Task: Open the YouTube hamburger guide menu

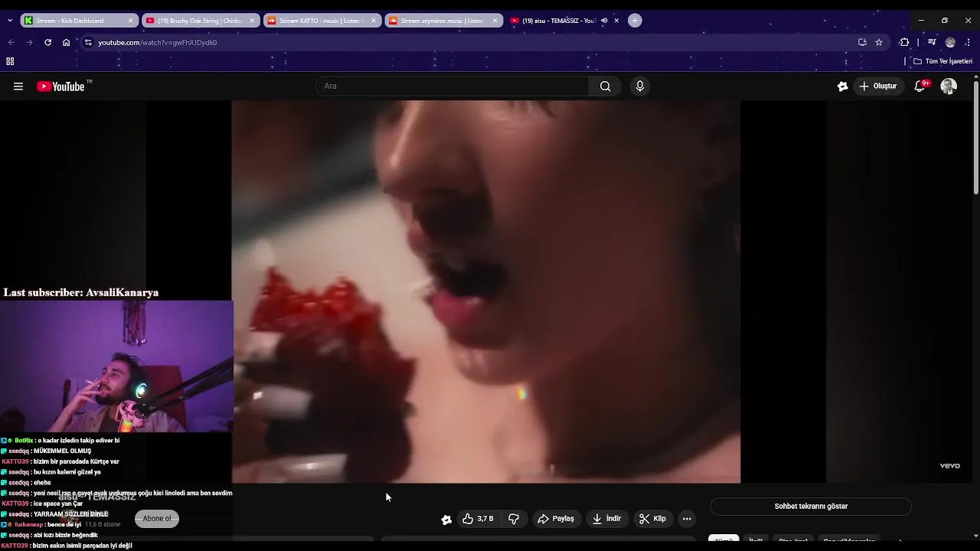Action: tap(18, 86)
